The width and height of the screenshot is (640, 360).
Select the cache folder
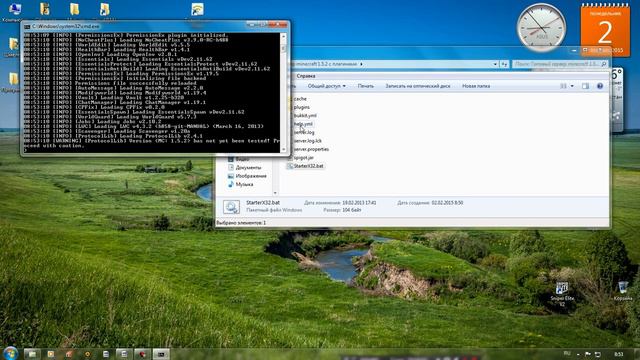point(300,99)
